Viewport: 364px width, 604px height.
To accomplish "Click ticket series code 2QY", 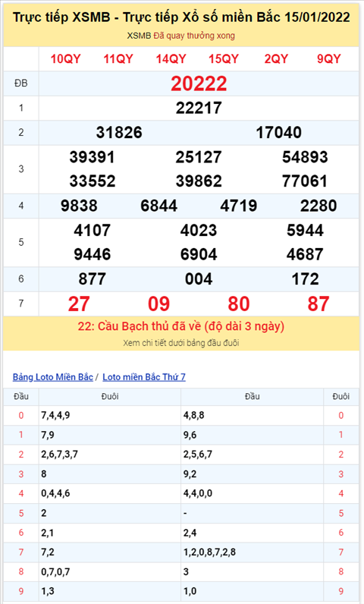I will 276,59.
